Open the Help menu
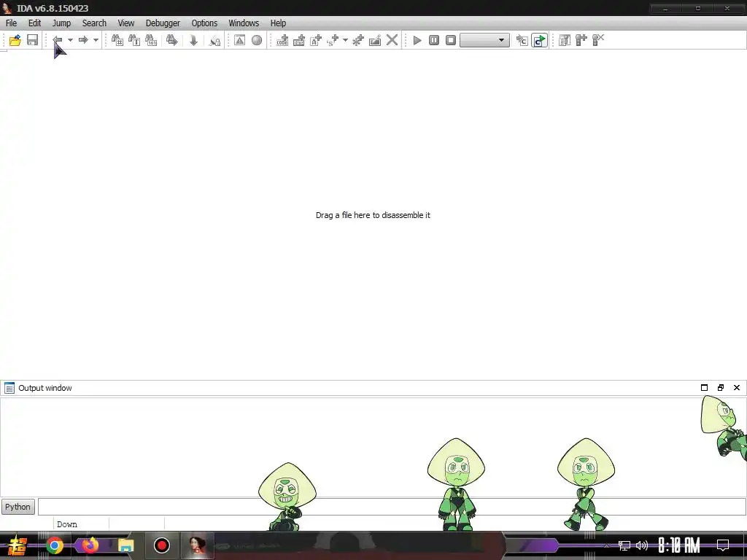 click(x=278, y=23)
